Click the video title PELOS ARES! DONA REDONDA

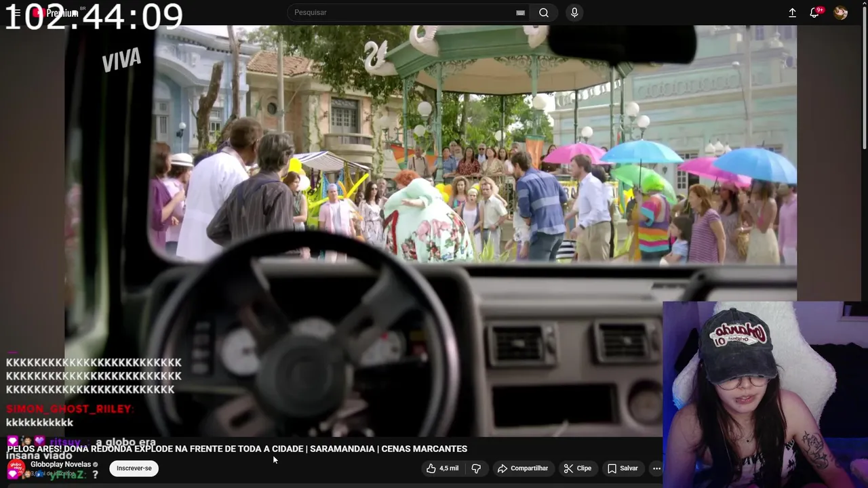(x=237, y=449)
